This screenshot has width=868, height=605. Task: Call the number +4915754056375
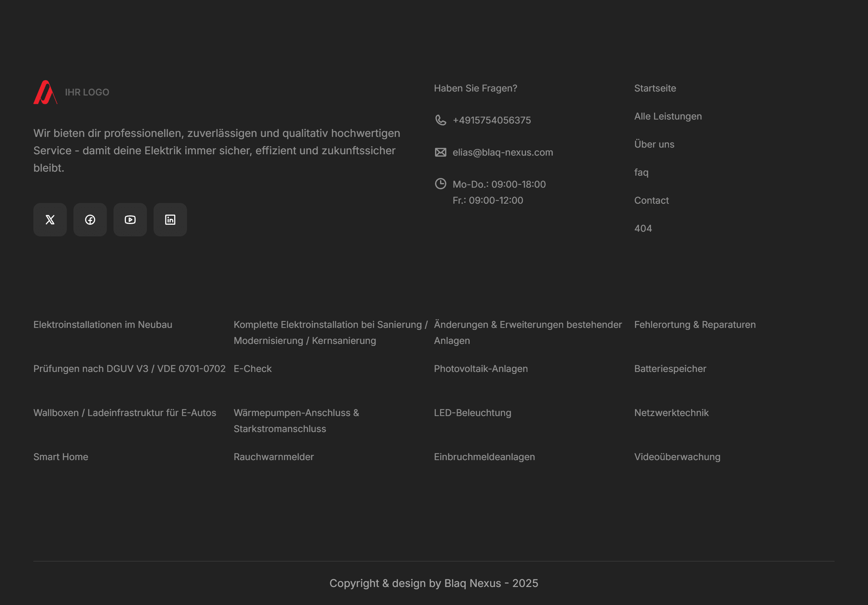(491, 120)
